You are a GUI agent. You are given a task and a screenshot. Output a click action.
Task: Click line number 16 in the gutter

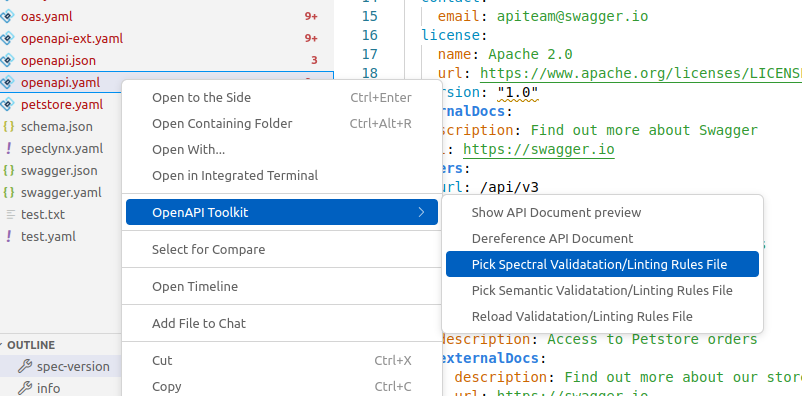tap(369, 35)
